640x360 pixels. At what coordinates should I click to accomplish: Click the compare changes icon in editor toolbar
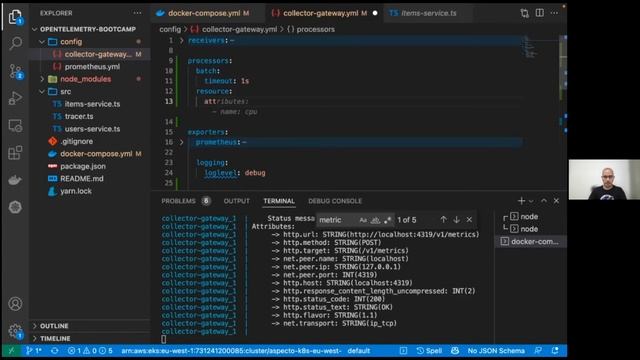pyautogui.click(x=524, y=13)
